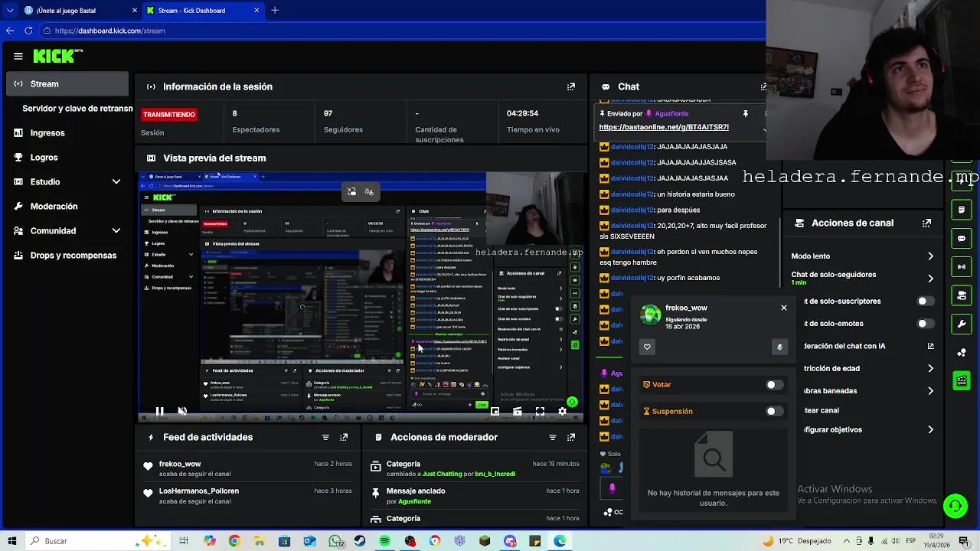Image resolution: width=980 pixels, height=551 pixels.
Task: Click Just Chatting in moderator actions
Action: [442, 474]
